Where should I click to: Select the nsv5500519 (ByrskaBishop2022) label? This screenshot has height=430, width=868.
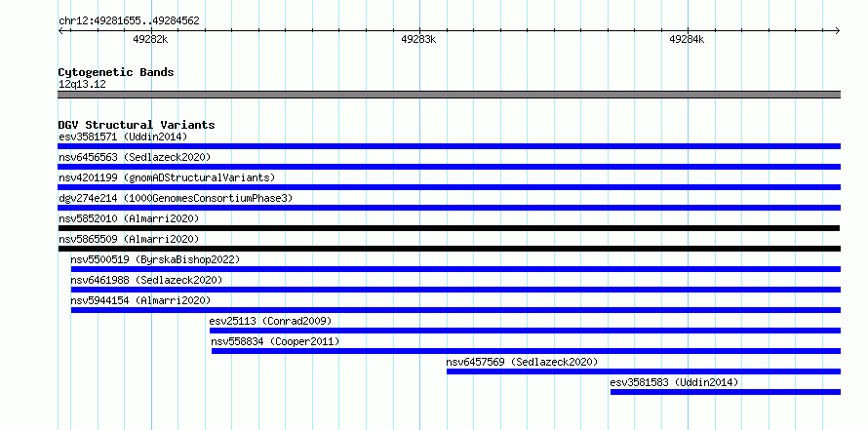coord(155,259)
